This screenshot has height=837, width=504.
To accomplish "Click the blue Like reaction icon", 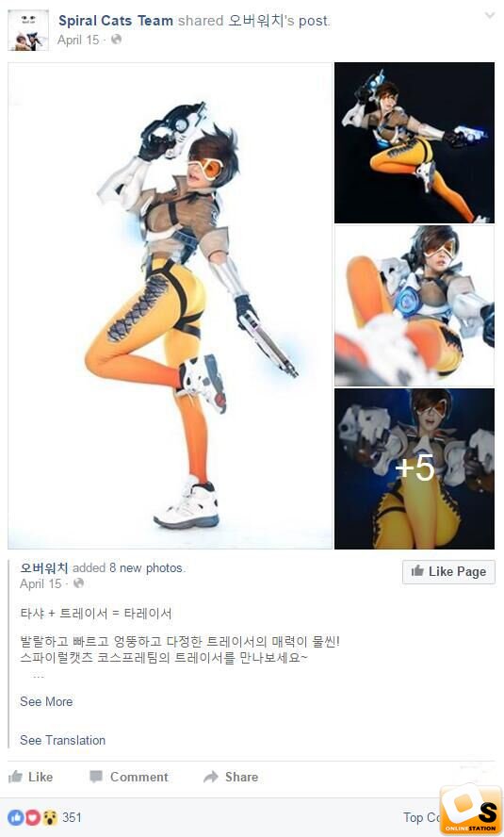I will pyautogui.click(x=16, y=816).
